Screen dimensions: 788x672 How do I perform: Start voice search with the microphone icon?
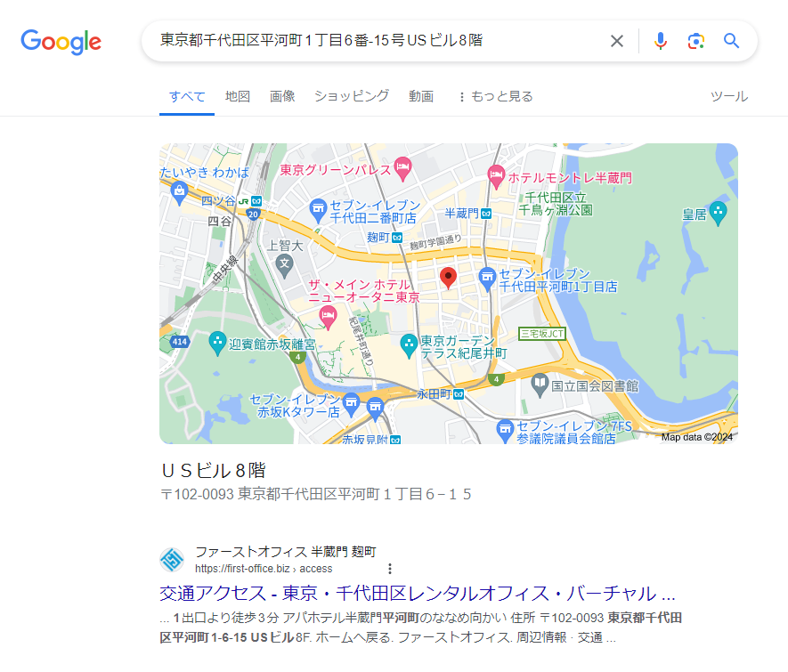[x=661, y=41]
